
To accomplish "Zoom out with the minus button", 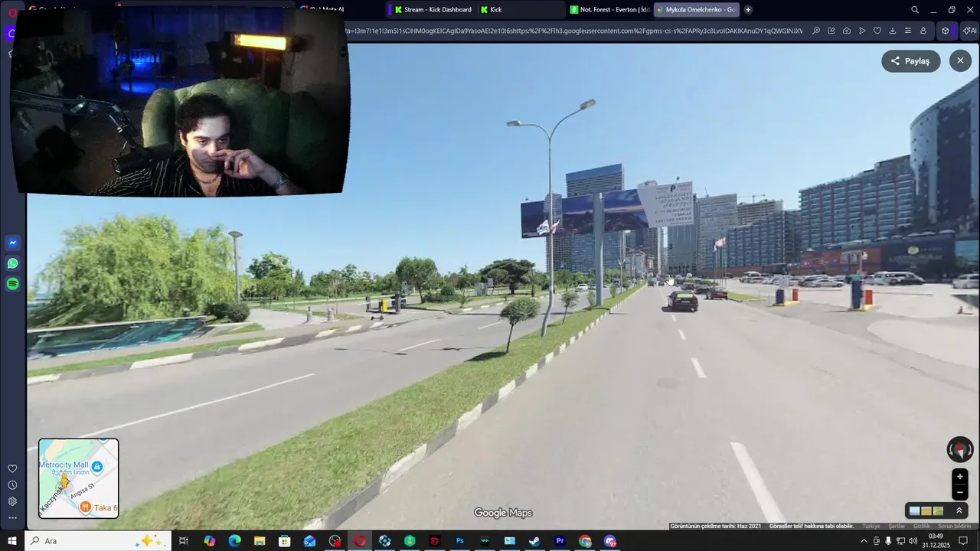I will coord(960,493).
